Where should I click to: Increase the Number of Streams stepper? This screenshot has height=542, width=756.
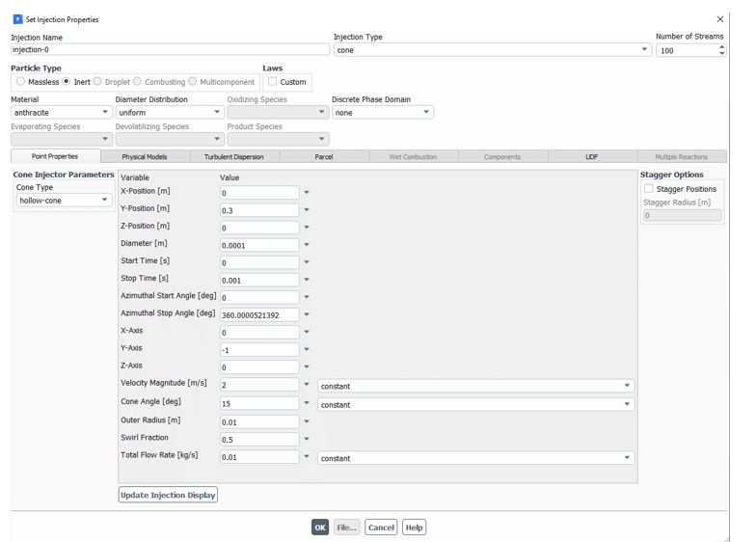722,46
